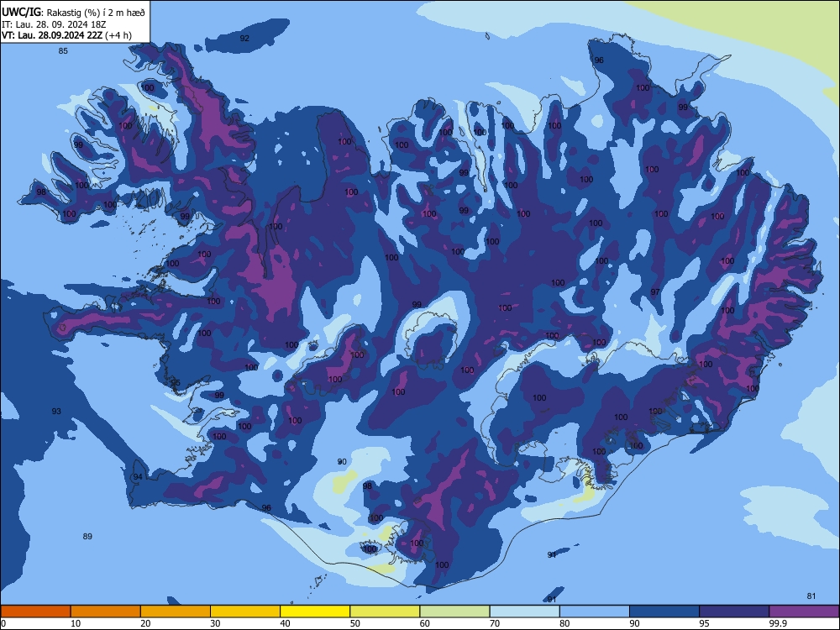840x630 pixels.
Task: Select the 'IT: Lau. 28. 09. 2024 18Z' line
Action: coord(54,24)
